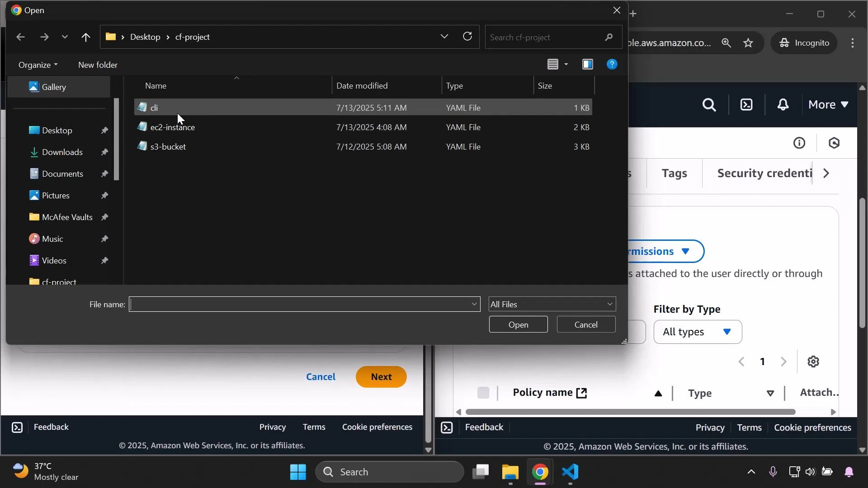Expand the All types filter dropdown
This screenshot has height=488, width=868.
(698, 332)
